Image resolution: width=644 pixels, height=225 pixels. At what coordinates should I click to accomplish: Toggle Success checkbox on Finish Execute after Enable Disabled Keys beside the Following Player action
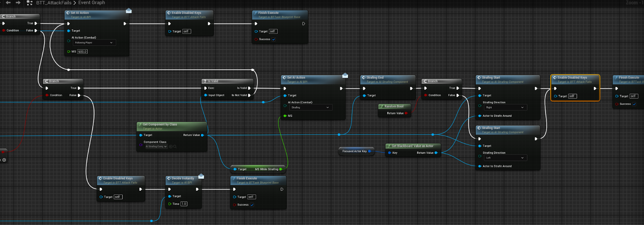click(x=274, y=39)
